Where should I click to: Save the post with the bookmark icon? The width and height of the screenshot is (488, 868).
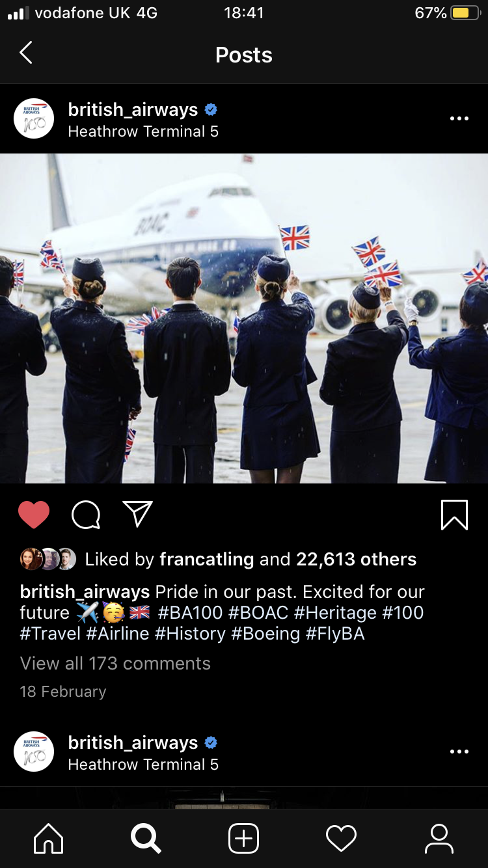[x=454, y=515]
